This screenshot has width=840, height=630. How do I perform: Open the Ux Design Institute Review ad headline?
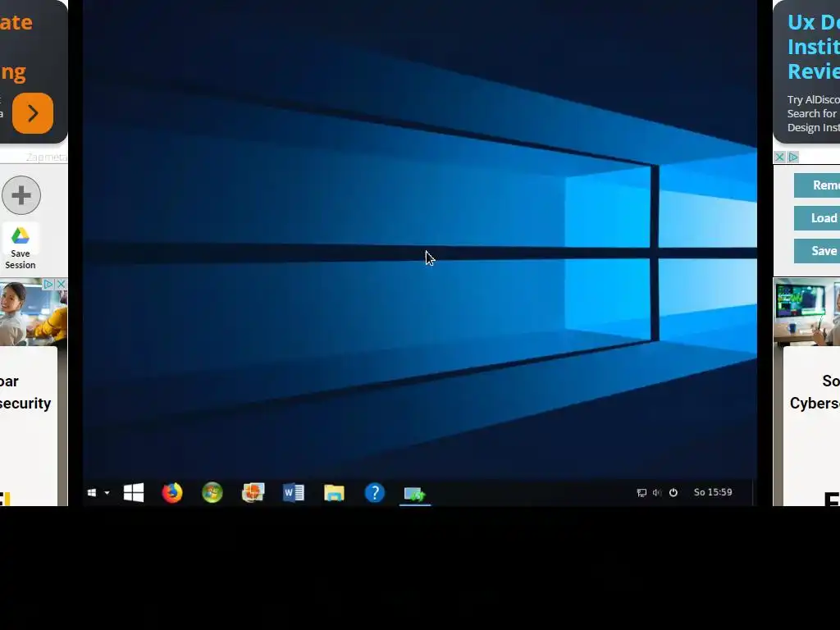pos(813,47)
